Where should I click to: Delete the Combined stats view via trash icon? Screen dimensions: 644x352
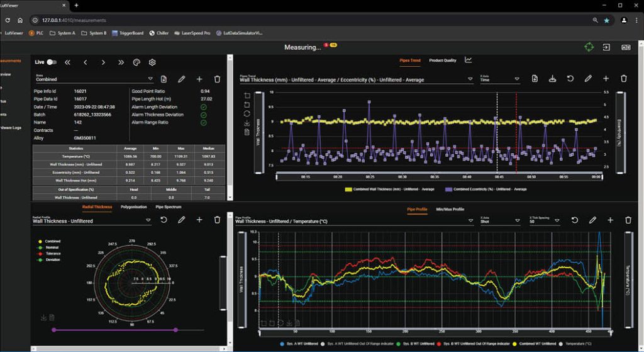click(x=217, y=79)
